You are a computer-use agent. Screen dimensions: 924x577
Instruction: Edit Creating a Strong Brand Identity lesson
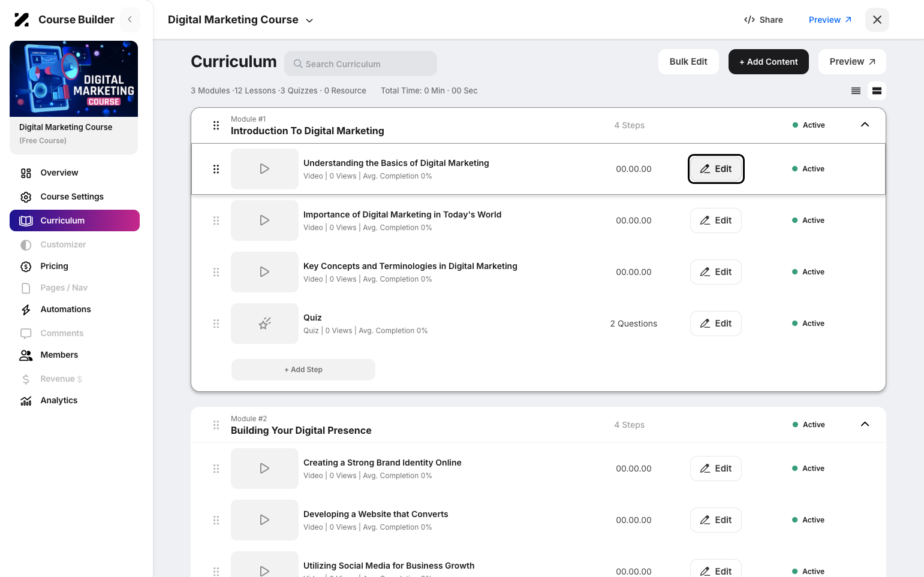(x=716, y=469)
